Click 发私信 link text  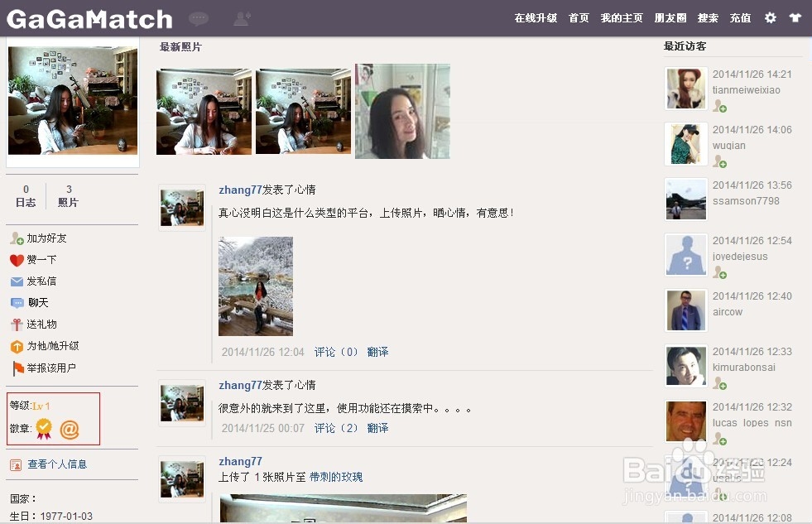41,281
